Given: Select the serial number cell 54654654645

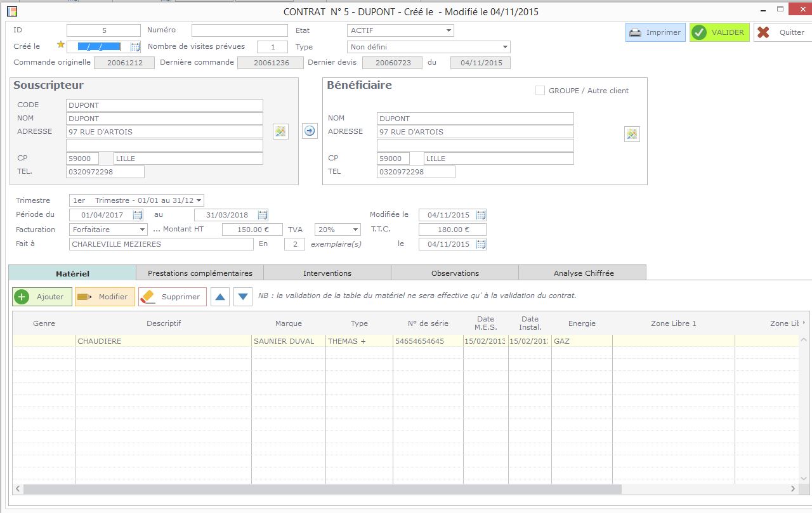Looking at the screenshot, I should (428, 341).
